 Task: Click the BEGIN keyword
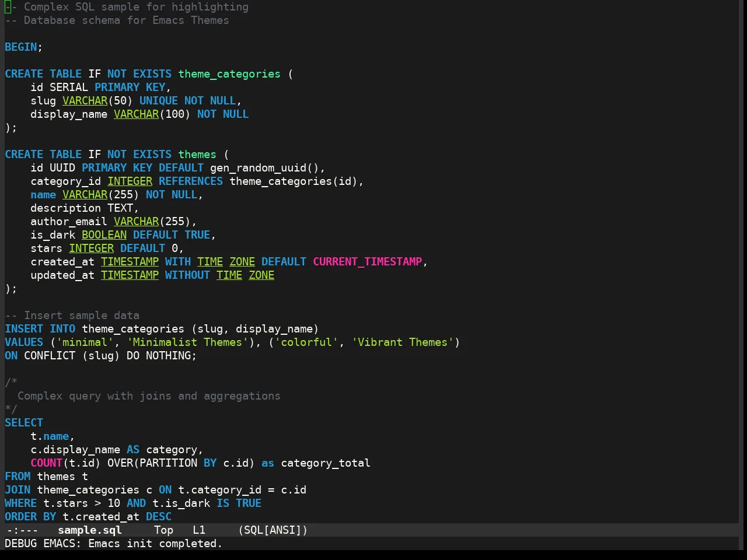[x=20, y=47]
